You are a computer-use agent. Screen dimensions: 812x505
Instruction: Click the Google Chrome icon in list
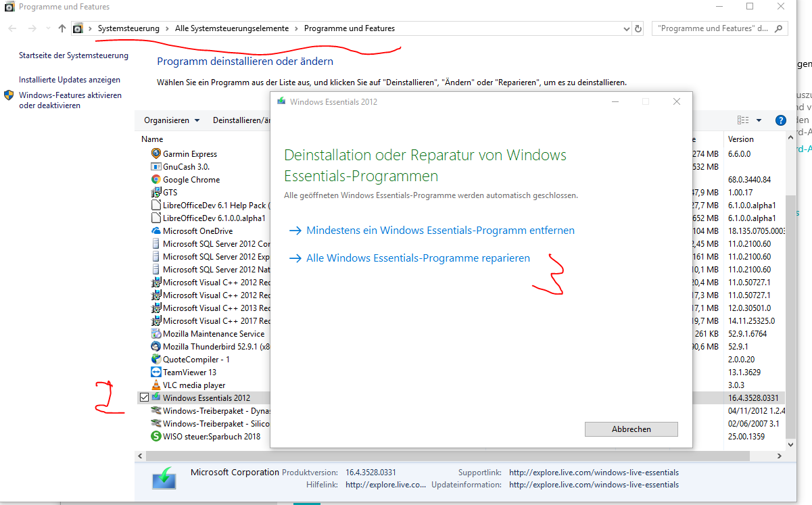(156, 179)
